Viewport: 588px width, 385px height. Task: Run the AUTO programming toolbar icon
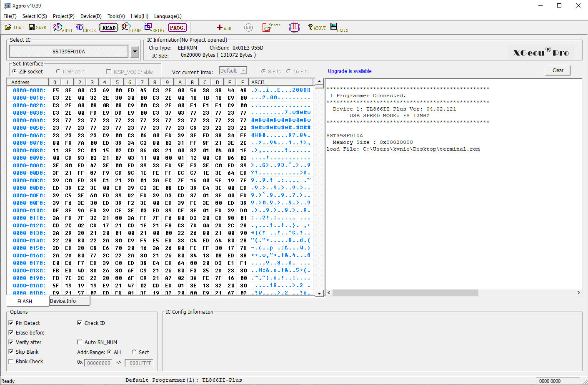click(62, 28)
